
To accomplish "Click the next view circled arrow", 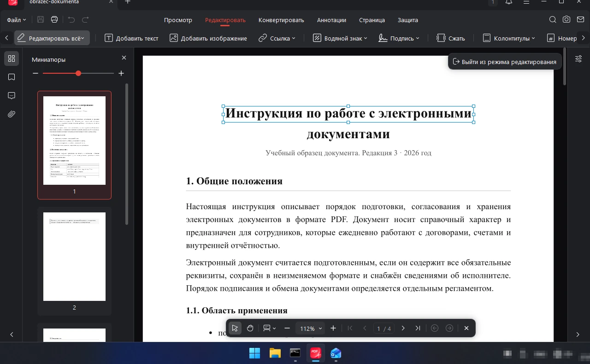I will [449, 328].
